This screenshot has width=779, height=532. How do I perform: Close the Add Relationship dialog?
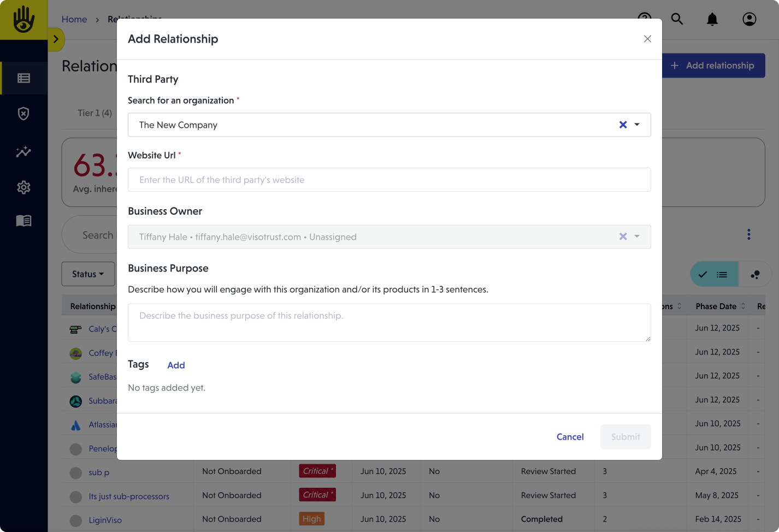coord(647,39)
